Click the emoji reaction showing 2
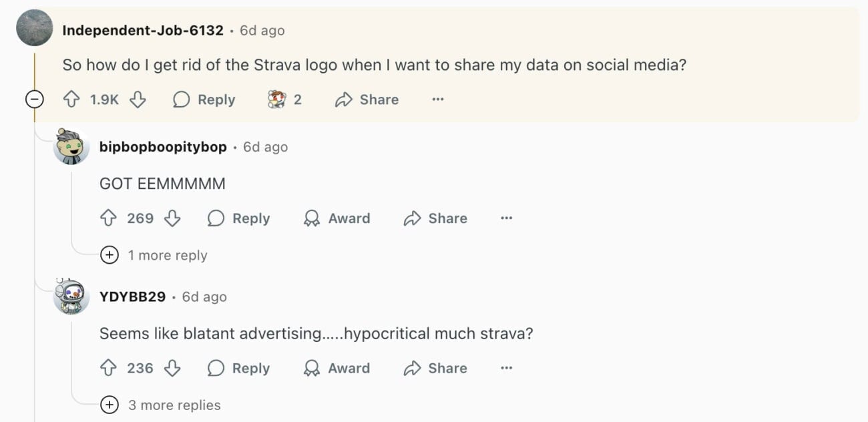 pos(284,99)
